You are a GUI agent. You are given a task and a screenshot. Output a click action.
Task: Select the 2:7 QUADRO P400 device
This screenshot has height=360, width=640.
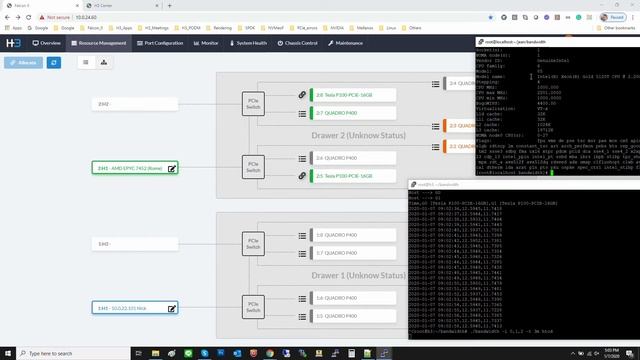(x=353, y=113)
